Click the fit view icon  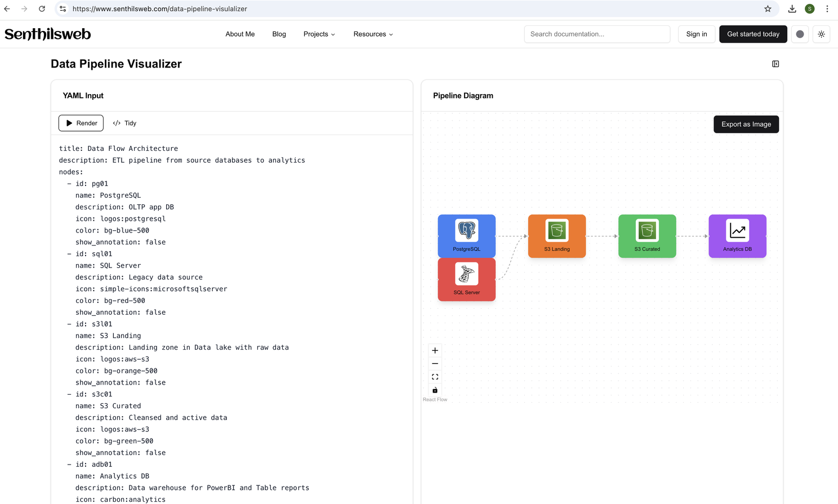click(x=435, y=377)
